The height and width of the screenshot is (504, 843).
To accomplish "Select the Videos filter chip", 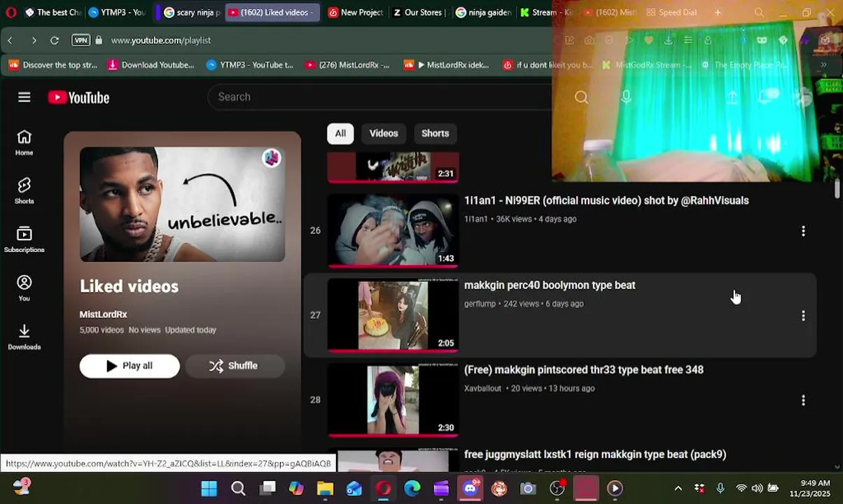I will [x=384, y=133].
